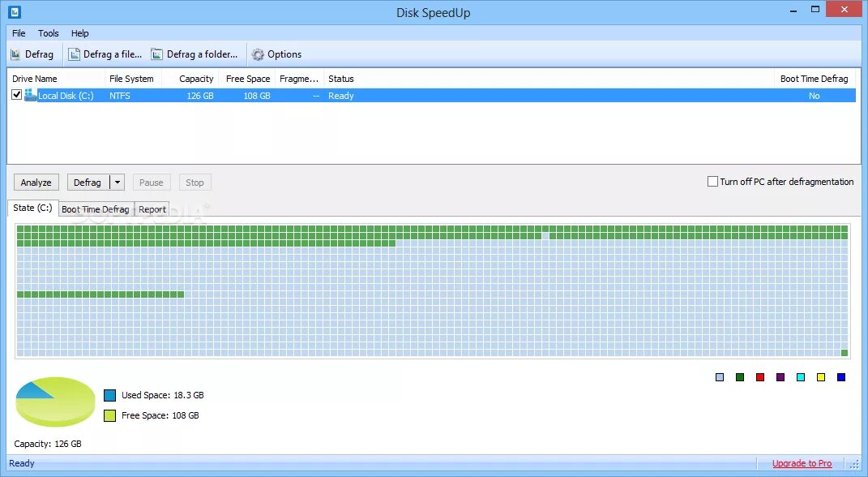Click the green legend swatch

pyautogui.click(x=740, y=377)
